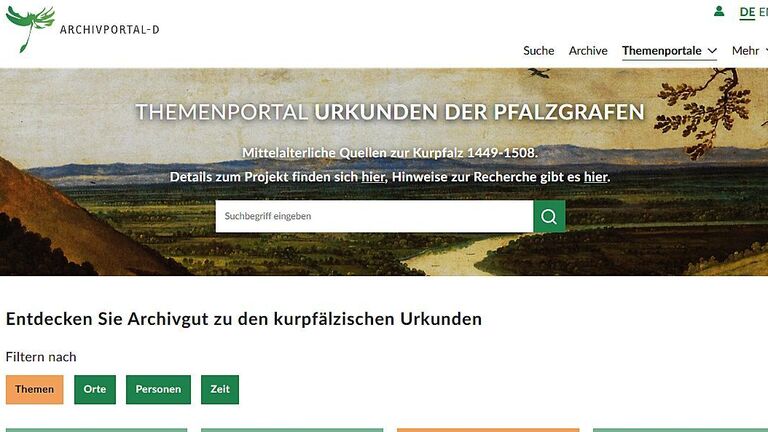Screen dimensions: 768x432
Task: Select the Personen filter button
Action: click(x=158, y=389)
